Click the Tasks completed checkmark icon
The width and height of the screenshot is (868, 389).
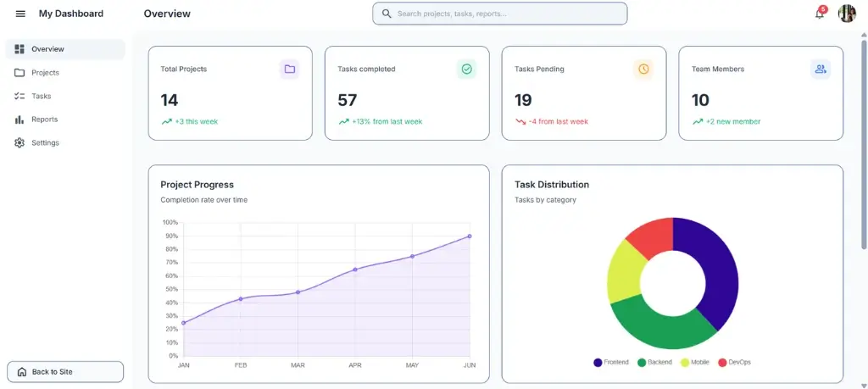point(466,69)
